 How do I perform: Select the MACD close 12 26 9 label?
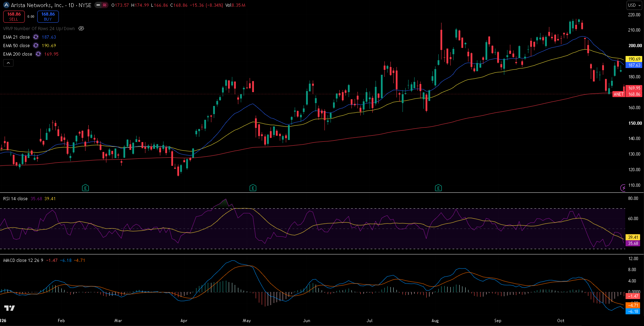pos(23,260)
